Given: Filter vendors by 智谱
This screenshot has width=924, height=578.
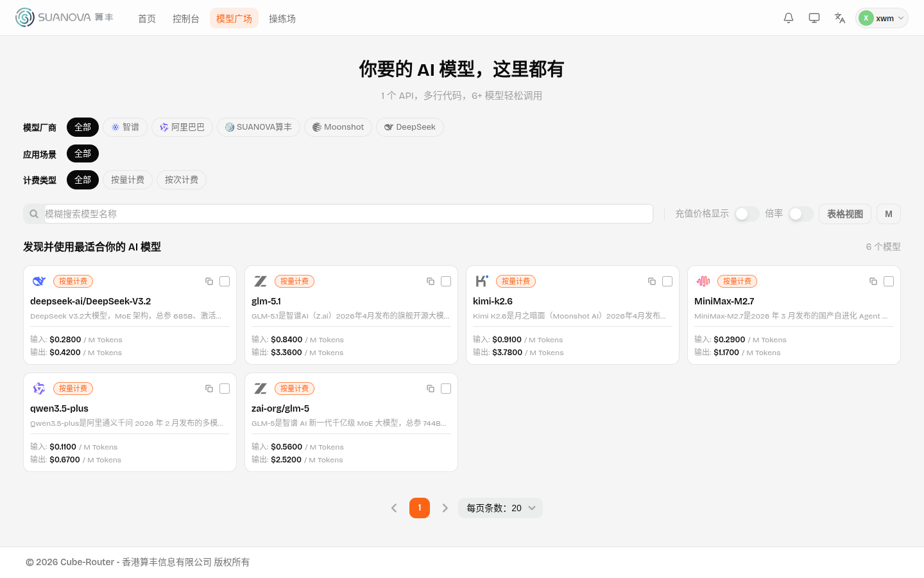Looking at the screenshot, I should coord(125,127).
